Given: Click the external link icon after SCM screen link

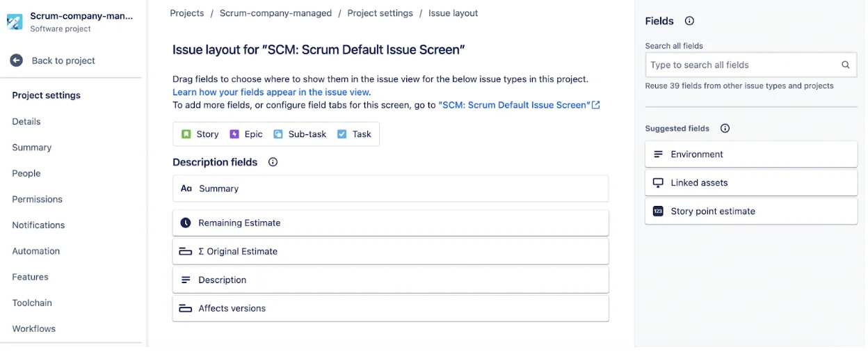Looking at the screenshot, I should coord(596,105).
